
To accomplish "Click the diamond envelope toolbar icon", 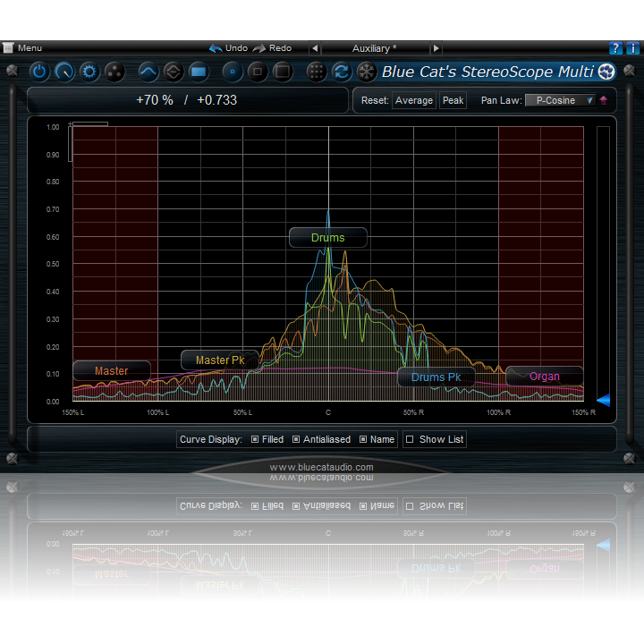I will (174, 72).
